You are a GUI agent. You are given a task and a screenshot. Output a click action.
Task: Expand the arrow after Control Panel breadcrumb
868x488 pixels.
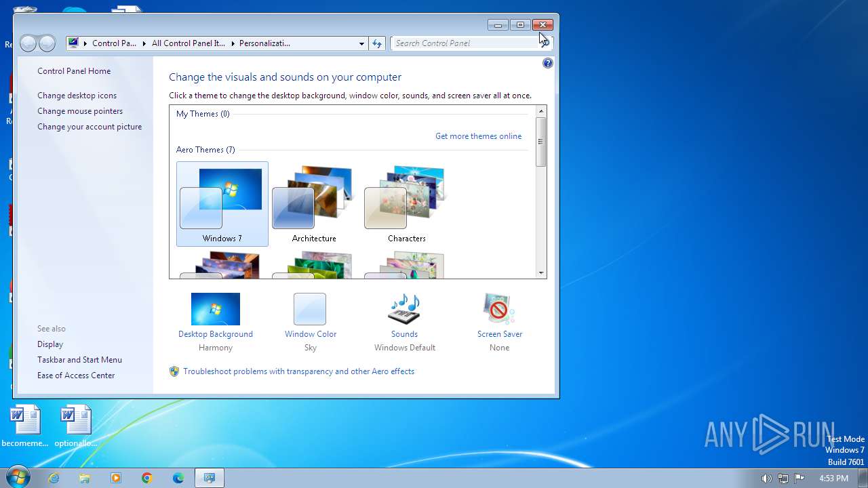(144, 43)
